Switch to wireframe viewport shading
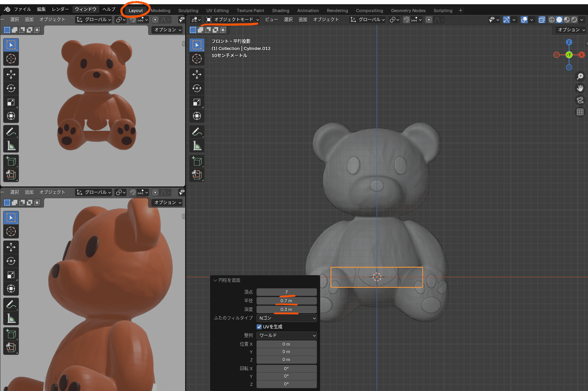 [x=552, y=20]
